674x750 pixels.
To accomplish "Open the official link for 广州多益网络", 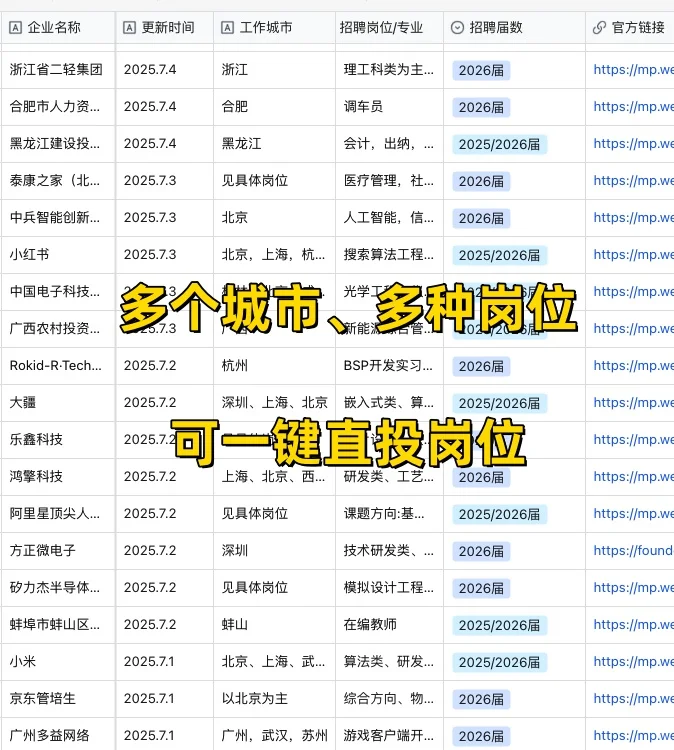I will click(633, 735).
